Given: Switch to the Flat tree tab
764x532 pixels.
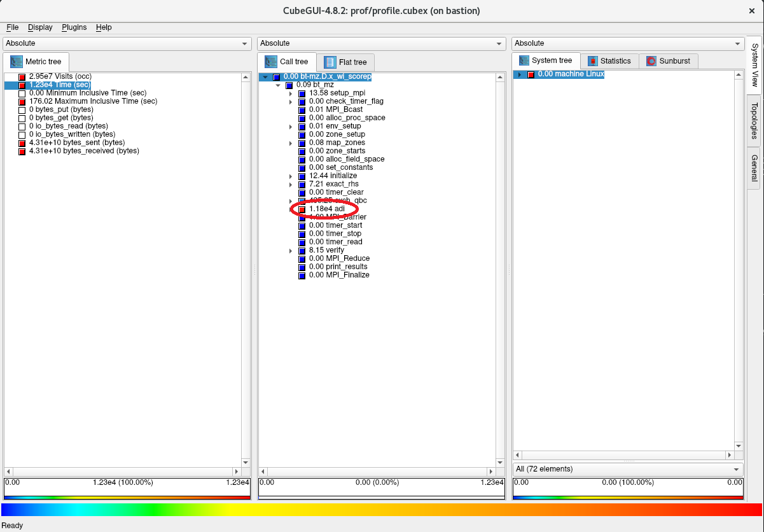Looking at the screenshot, I should click(x=345, y=62).
